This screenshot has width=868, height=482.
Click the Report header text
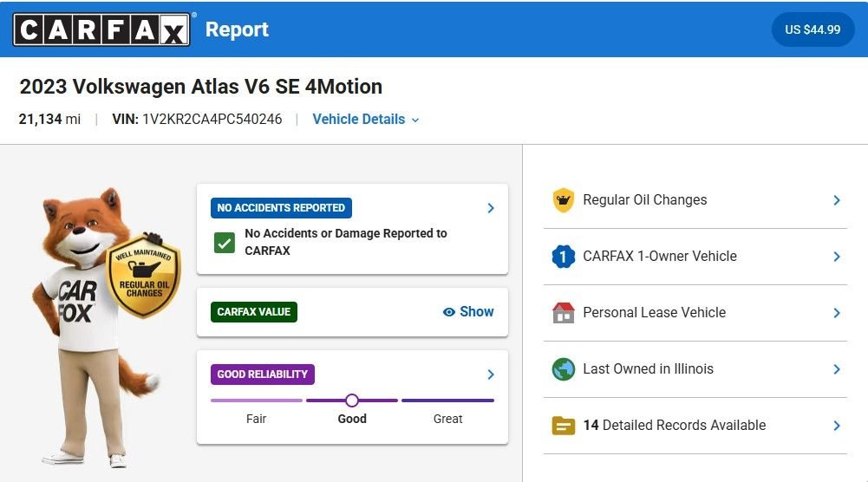click(237, 29)
